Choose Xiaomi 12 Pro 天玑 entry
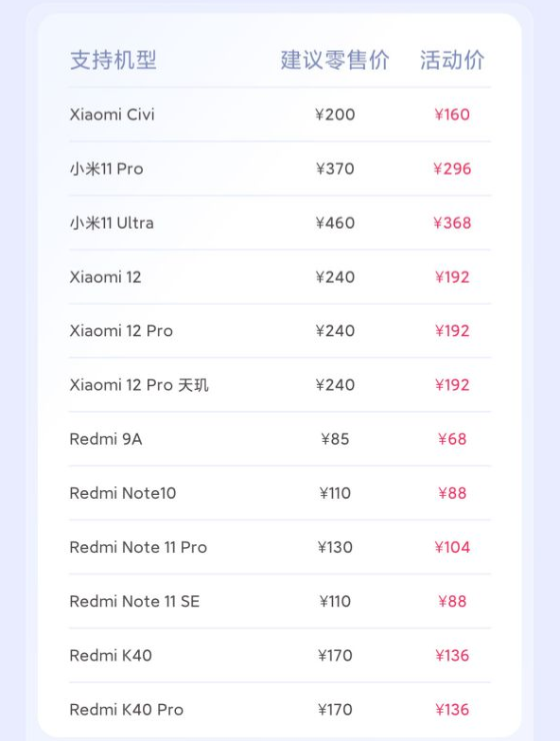 [139, 384]
